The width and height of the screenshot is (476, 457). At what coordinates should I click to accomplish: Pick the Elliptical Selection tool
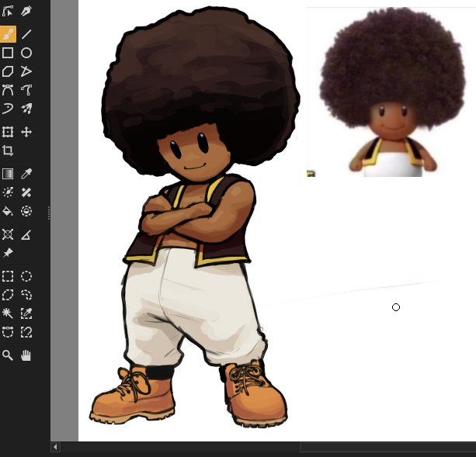[x=26, y=276]
